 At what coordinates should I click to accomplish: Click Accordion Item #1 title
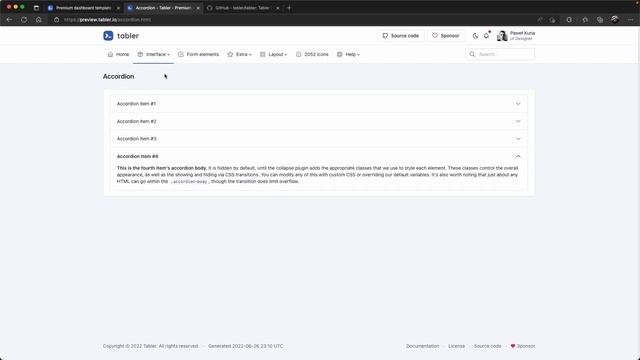tap(136, 104)
